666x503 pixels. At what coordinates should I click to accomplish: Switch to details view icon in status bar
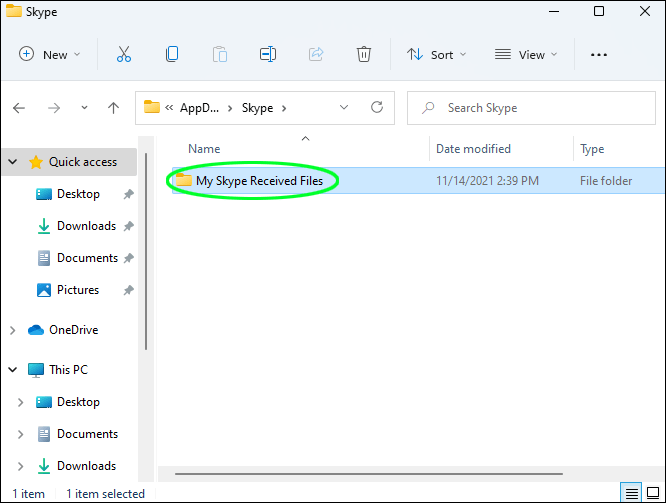tap(631, 493)
